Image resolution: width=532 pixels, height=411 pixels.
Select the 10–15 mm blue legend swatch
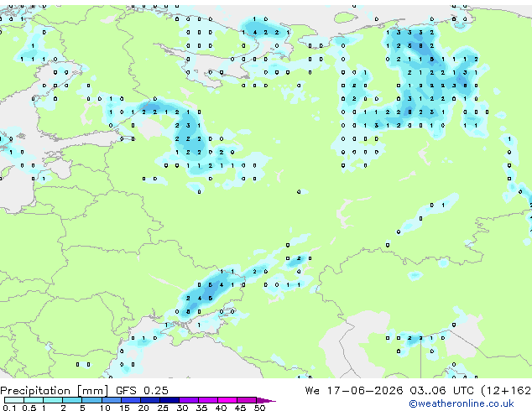coord(111,400)
